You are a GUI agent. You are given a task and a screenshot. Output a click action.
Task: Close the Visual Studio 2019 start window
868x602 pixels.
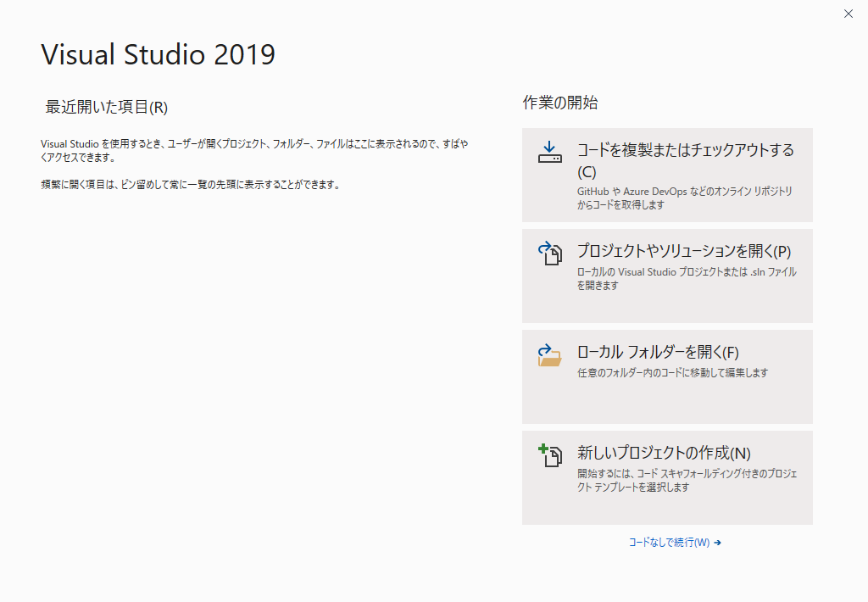pyautogui.click(x=848, y=14)
